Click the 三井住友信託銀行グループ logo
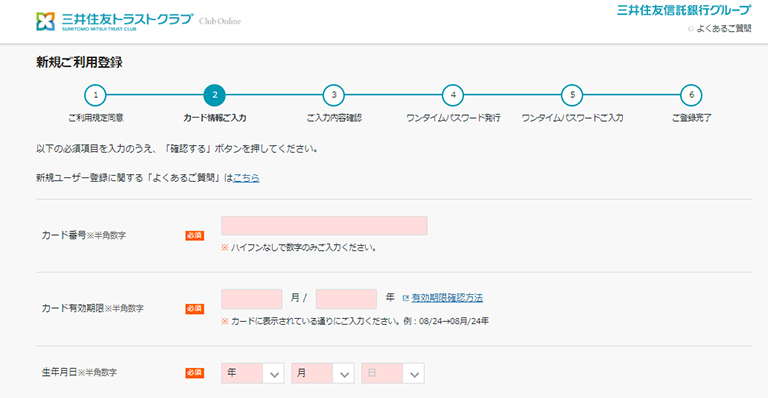Screen dimensions: 768x398 point(684,10)
